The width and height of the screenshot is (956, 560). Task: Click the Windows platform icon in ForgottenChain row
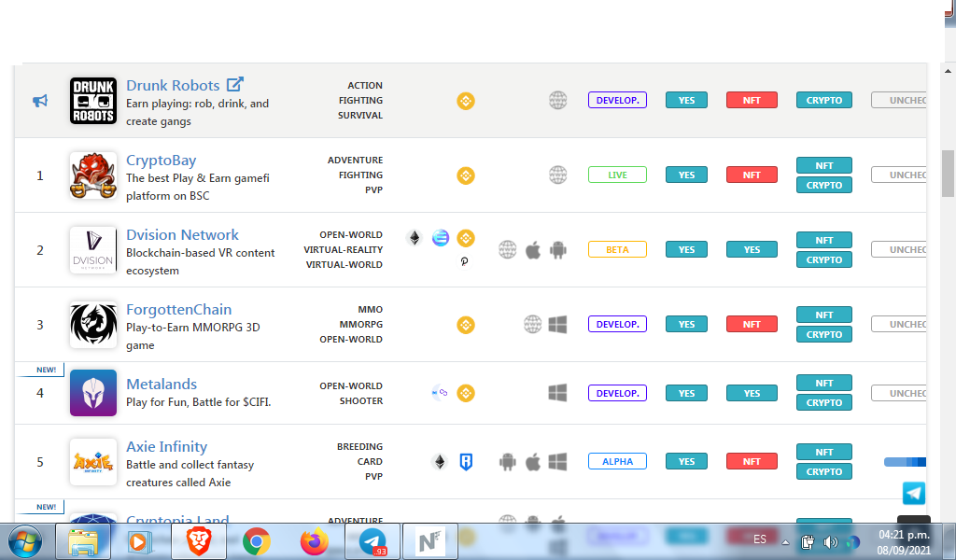558,324
